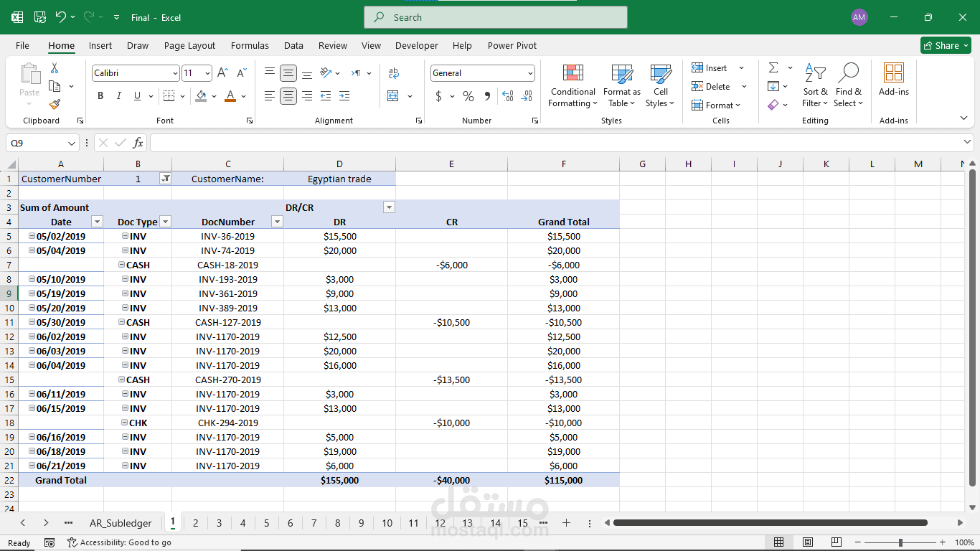Switch to Page Break Preview in status bar
The image size is (980, 551).
(x=837, y=542)
